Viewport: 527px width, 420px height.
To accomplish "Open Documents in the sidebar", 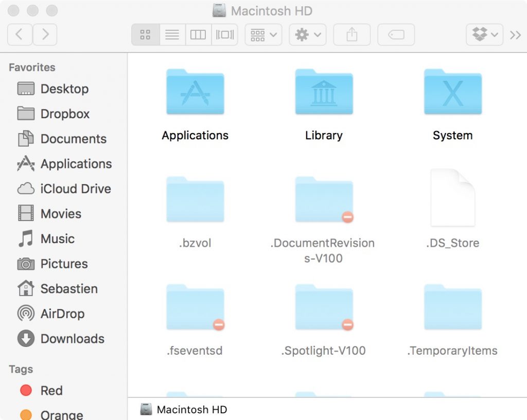I will click(x=64, y=139).
